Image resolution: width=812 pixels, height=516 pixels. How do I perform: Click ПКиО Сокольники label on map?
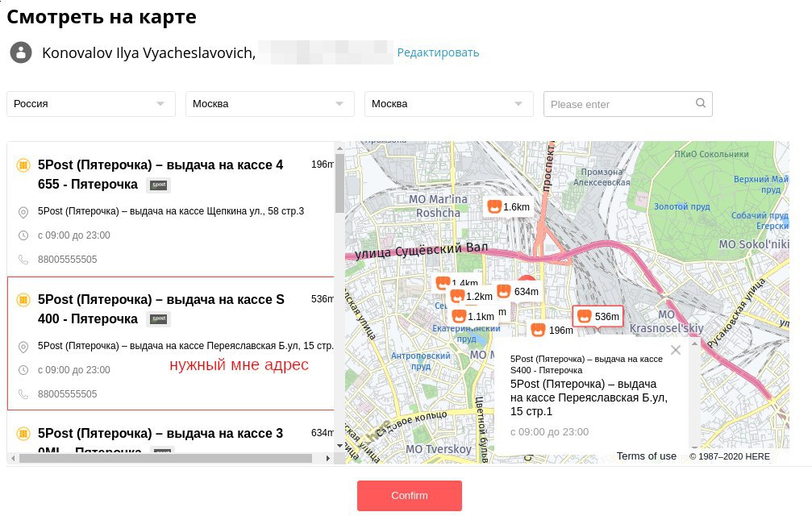click(711, 154)
